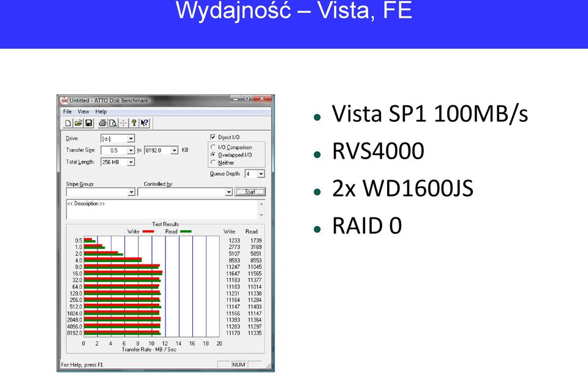Close the ATTO Disk Benchmark window
The image size is (588, 373).
click(x=263, y=99)
